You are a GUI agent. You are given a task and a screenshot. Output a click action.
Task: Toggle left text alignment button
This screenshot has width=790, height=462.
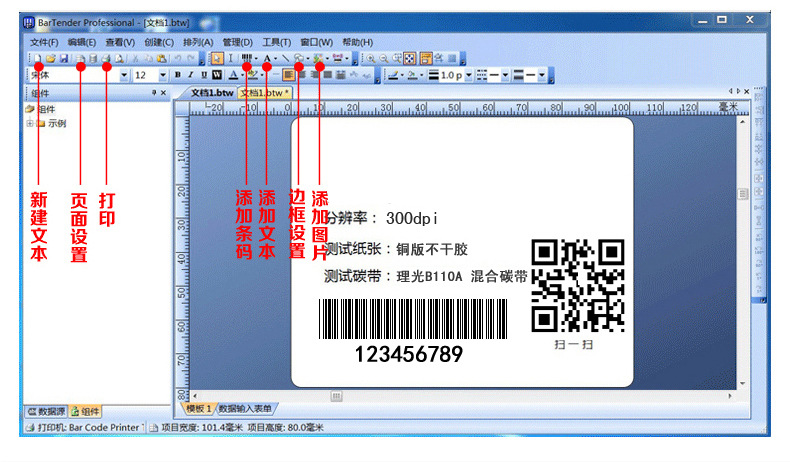click(x=288, y=75)
